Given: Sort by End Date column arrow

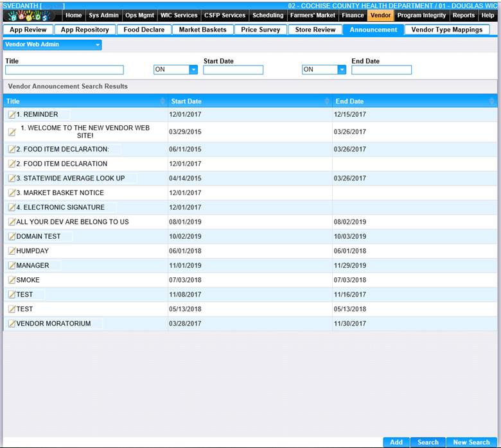Looking at the screenshot, I should click(492, 101).
